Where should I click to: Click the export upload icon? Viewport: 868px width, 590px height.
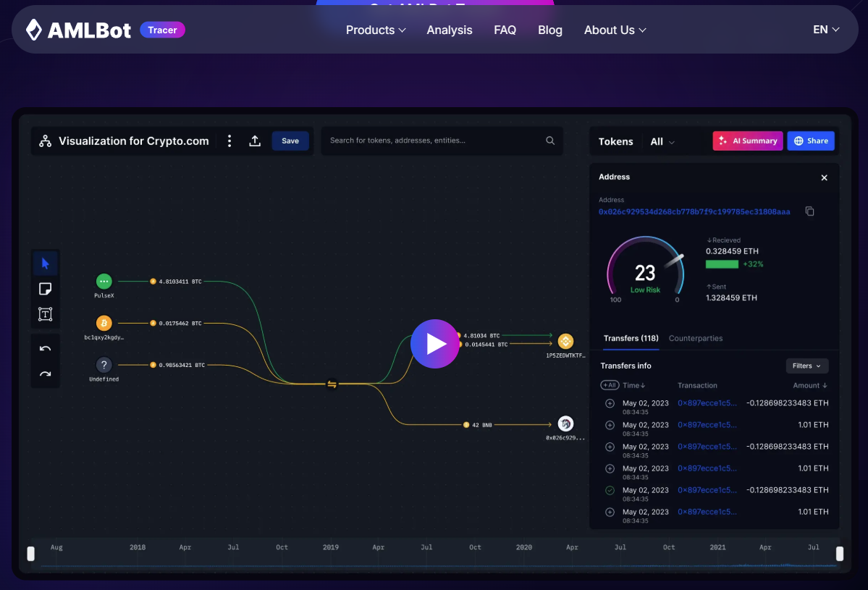(255, 140)
